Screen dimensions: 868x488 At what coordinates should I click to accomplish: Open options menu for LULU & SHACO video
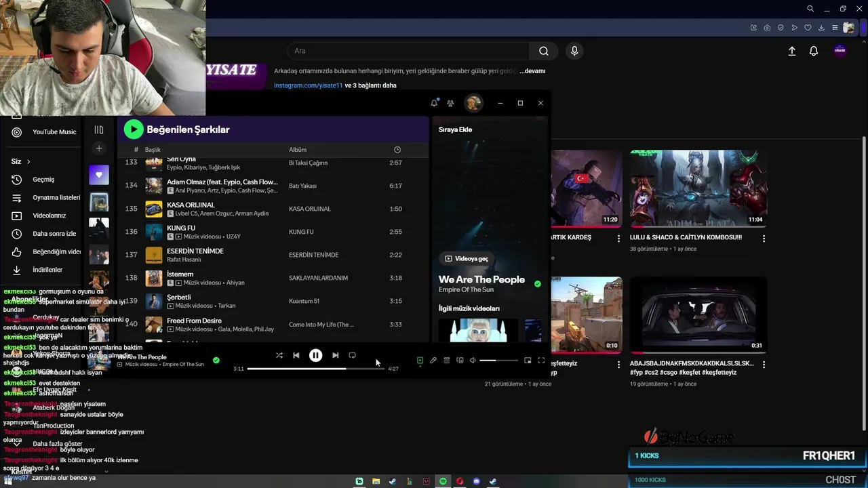pyautogui.click(x=764, y=239)
